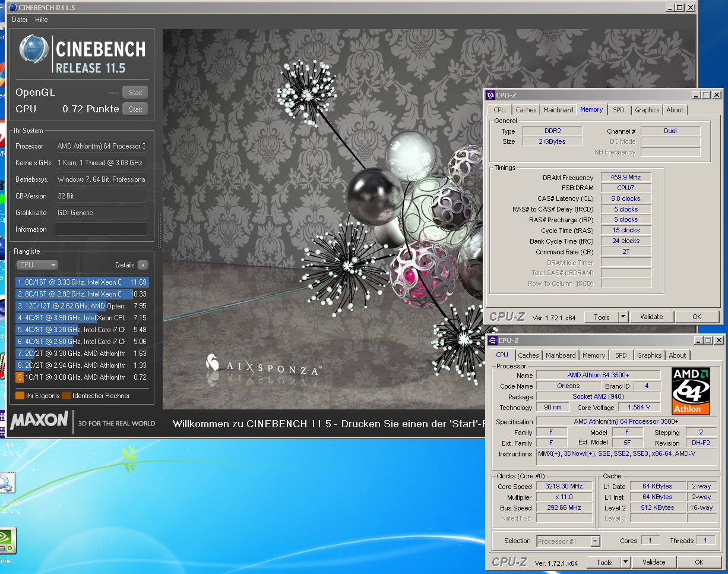Click Tools button in upper CPU-Z window
The height and width of the screenshot is (574, 728).
(602, 317)
